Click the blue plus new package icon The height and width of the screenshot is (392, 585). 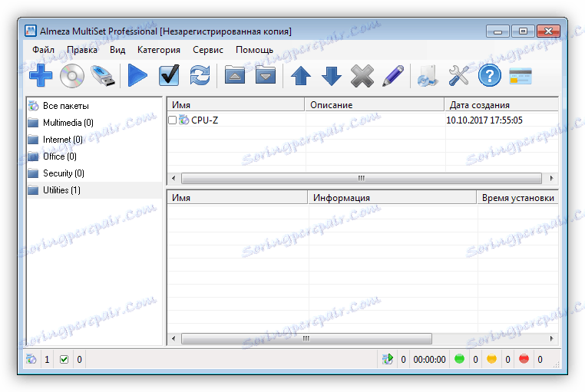point(41,76)
